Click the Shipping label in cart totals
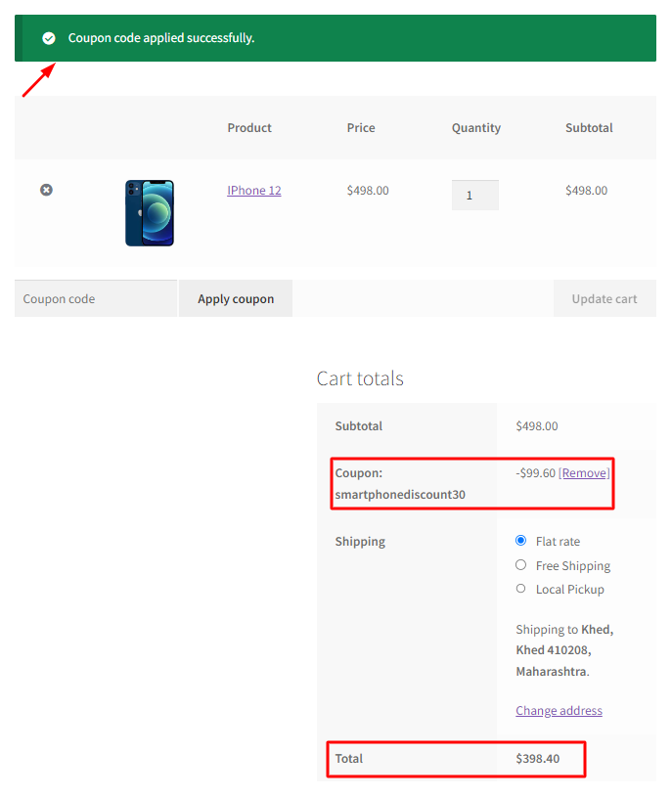 pyautogui.click(x=360, y=542)
